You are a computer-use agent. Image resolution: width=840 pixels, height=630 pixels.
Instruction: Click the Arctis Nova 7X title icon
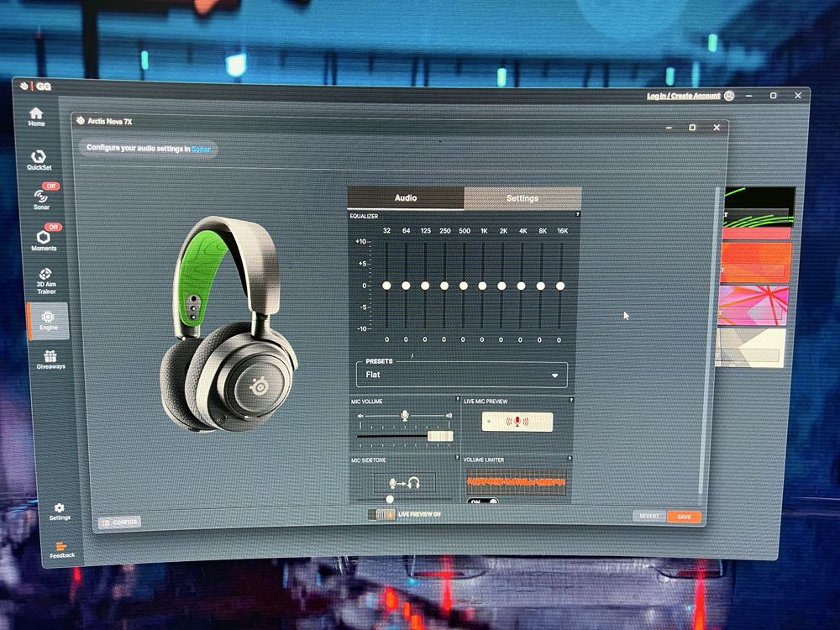click(x=81, y=120)
